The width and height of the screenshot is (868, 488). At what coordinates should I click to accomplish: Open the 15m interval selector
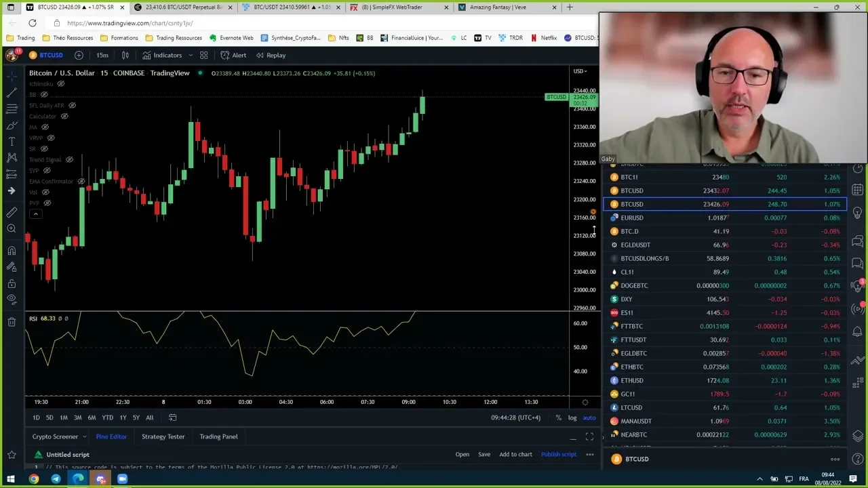tap(102, 55)
